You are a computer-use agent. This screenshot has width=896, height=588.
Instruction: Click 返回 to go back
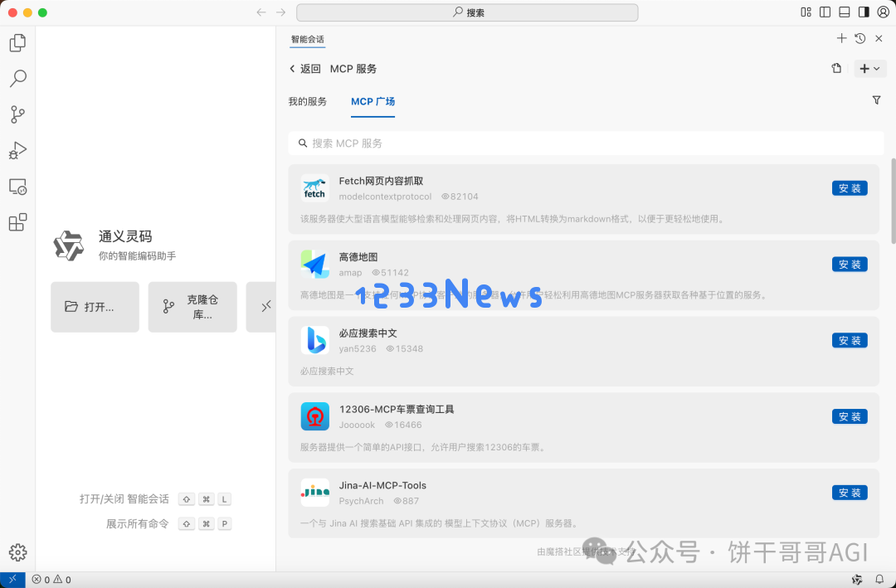[305, 69]
